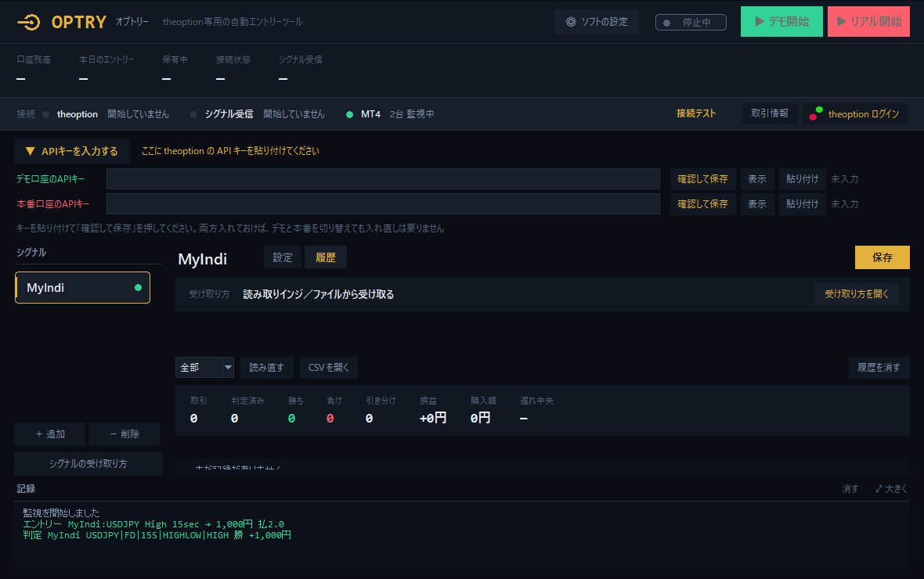This screenshot has height=579, width=924.
Task: Paste into the live API key field
Action: tap(802, 203)
